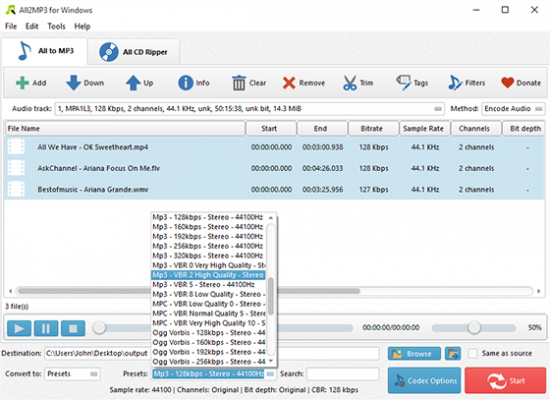Click the Add files plus icon

[22, 83]
